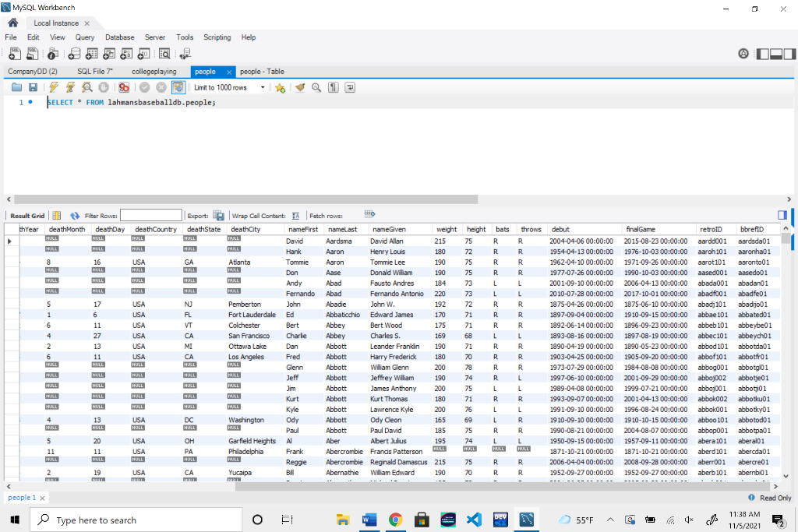798x532 pixels.
Task: Search table data icon in main toolbar
Action: (164, 54)
